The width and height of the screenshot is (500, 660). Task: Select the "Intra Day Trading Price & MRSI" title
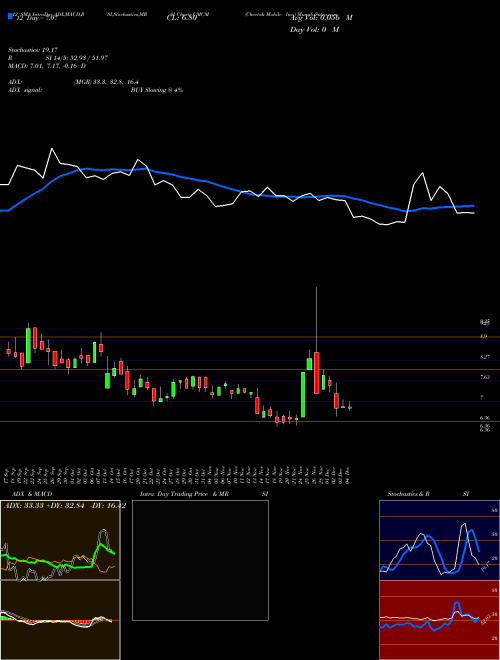(204, 494)
